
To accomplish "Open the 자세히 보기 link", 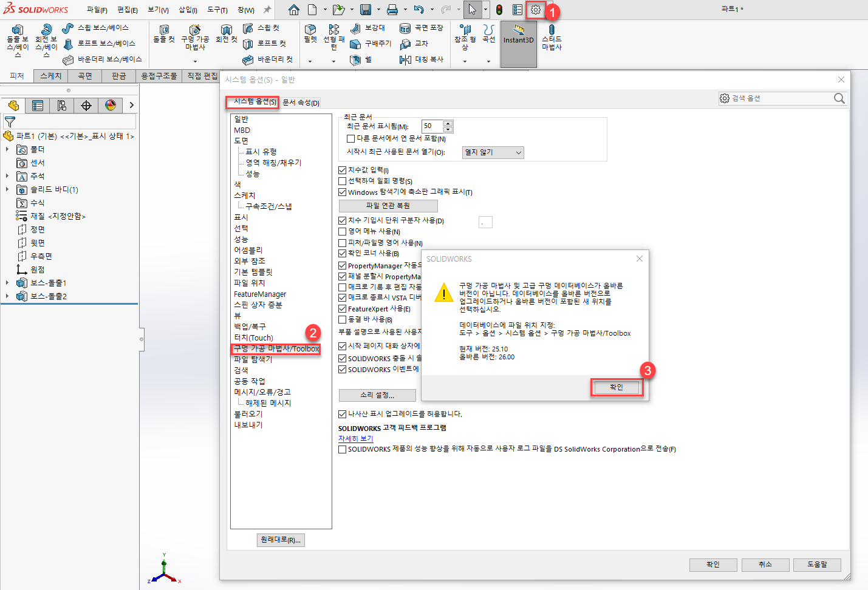I will pyautogui.click(x=356, y=438).
